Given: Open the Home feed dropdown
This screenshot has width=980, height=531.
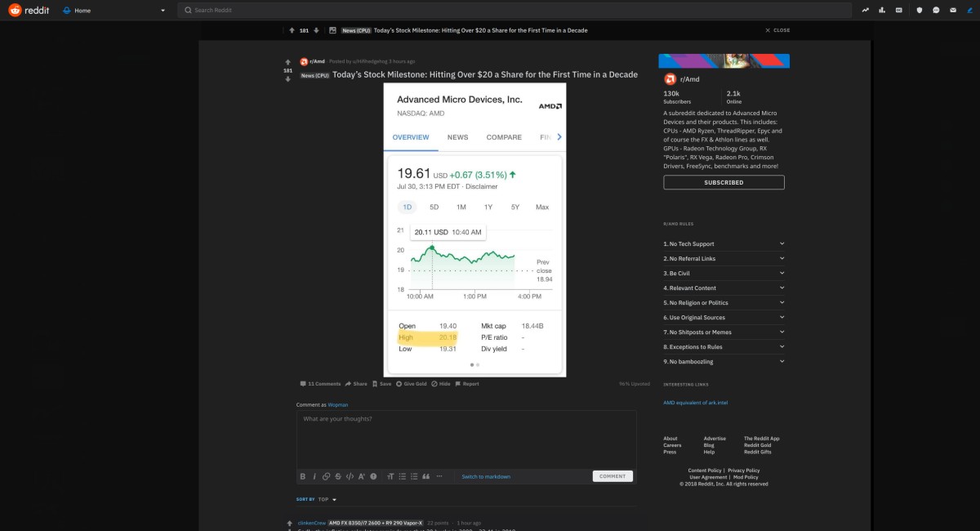Looking at the screenshot, I should click(114, 11).
